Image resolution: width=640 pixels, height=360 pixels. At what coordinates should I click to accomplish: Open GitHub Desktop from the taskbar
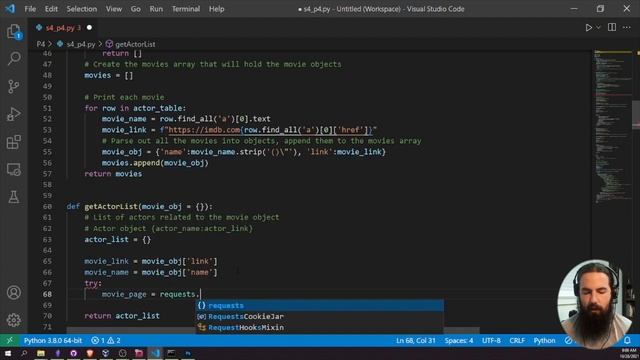coord(73,353)
